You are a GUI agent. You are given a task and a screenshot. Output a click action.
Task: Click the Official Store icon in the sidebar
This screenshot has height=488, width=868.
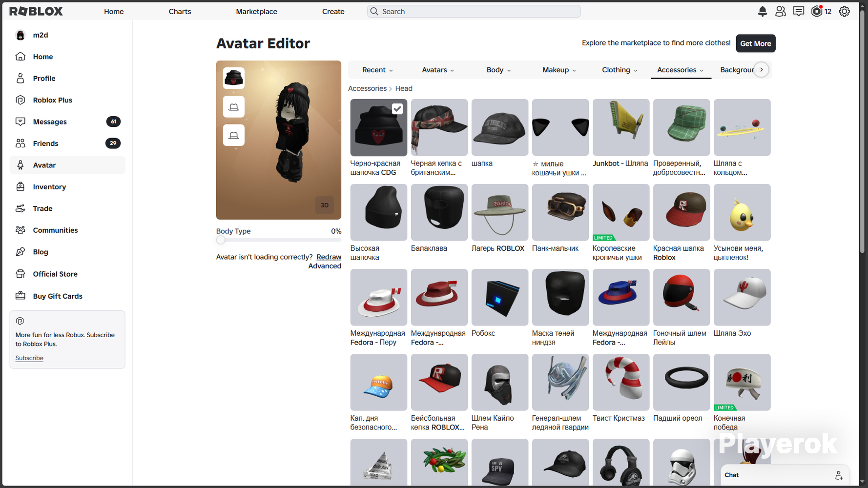(x=21, y=274)
